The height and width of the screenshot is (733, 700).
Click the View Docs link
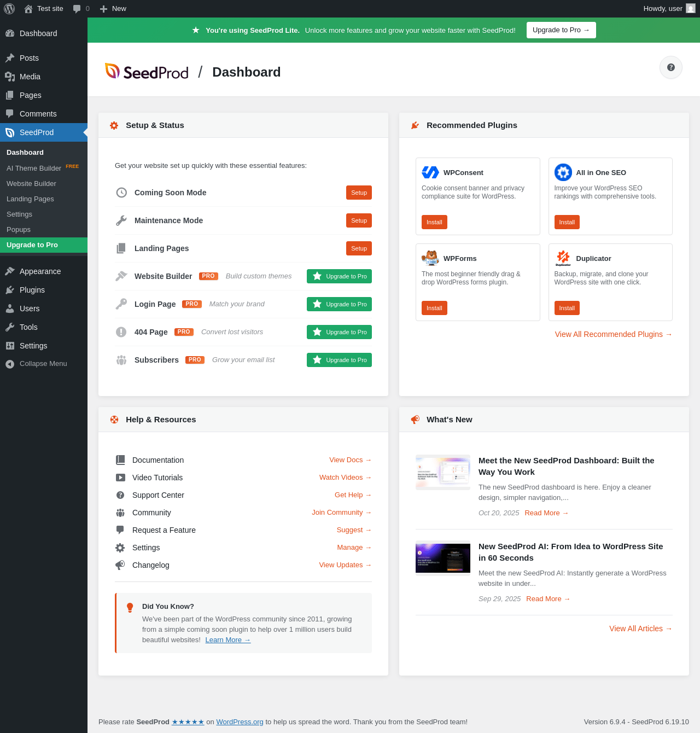[x=351, y=460]
